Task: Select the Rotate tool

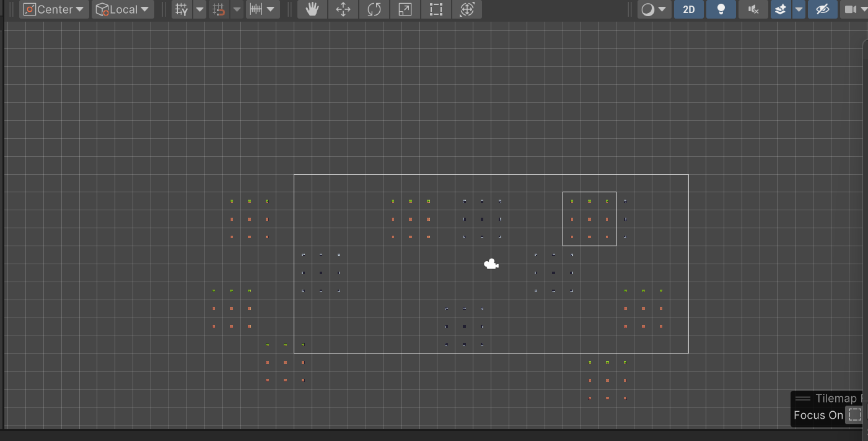Action: tap(374, 9)
